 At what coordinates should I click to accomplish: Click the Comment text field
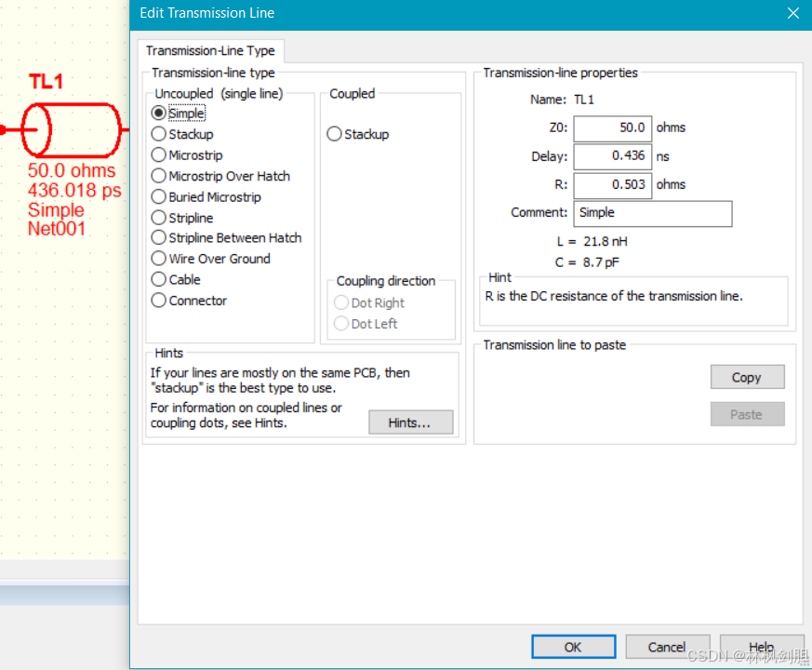tap(653, 213)
